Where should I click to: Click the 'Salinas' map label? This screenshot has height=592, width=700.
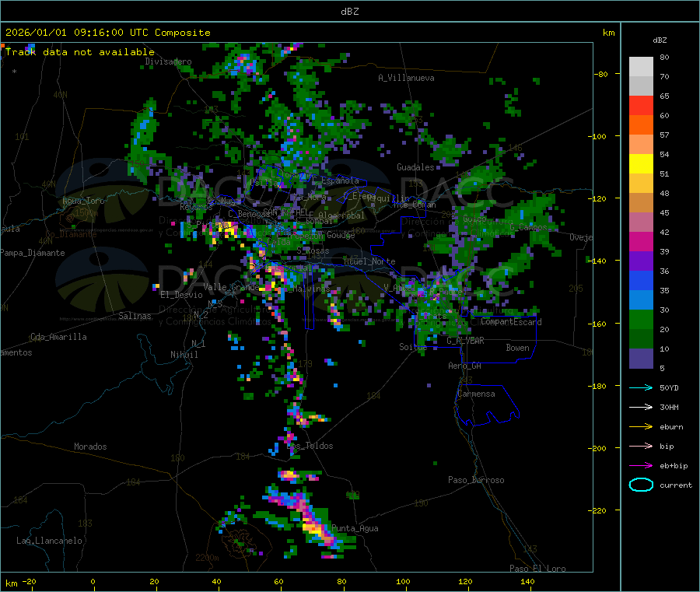(x=135, y=316)
